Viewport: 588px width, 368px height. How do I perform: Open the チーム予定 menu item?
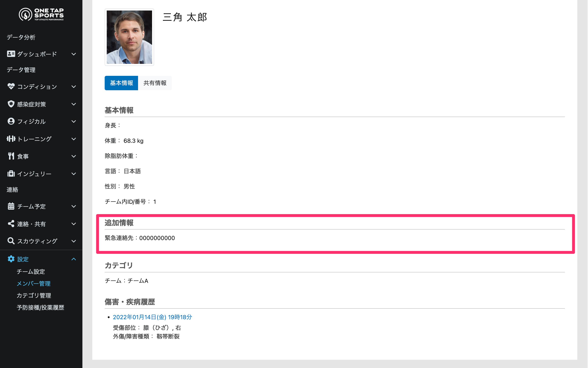click(41, 206)
